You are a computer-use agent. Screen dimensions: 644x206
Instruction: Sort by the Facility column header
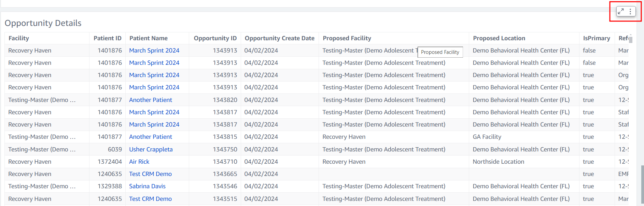point(19,38)
